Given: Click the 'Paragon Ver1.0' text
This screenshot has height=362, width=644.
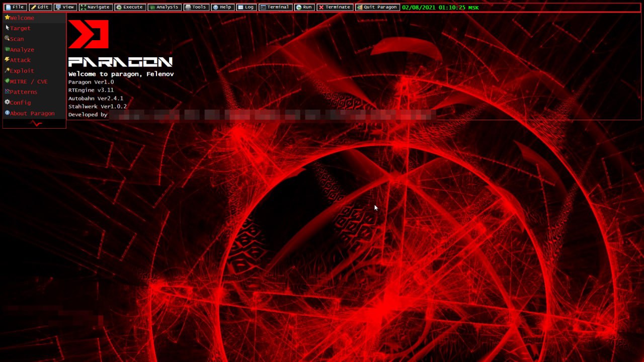Looking at the screenshot, I should tap(91, 82).
